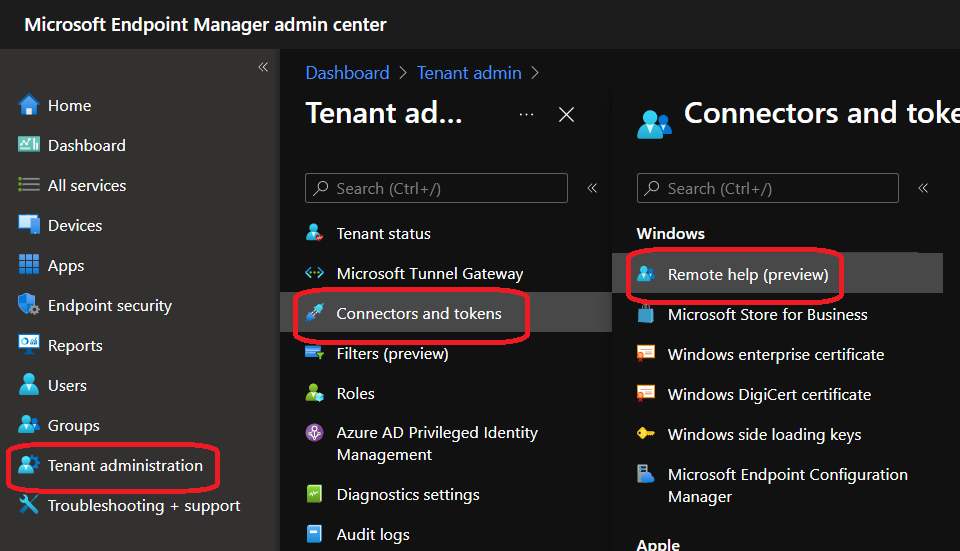Select the Devices monitor icon
960x551 pixels.
click(29, 225)
